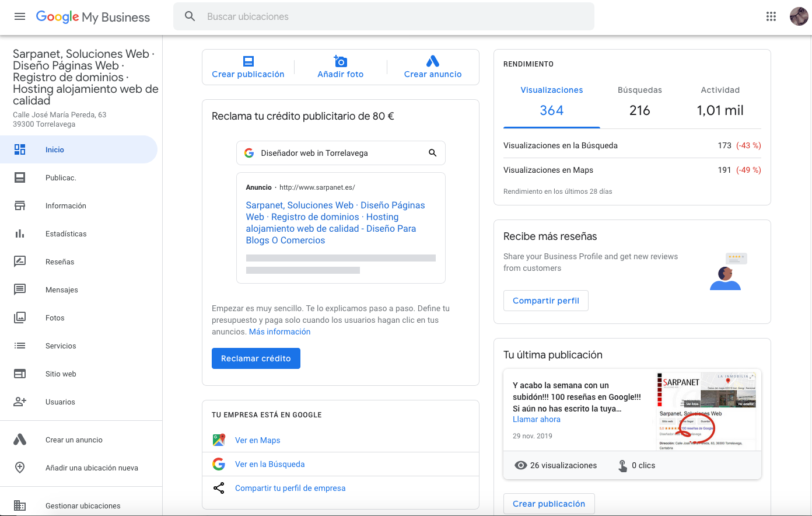Click the Fotos gallery icon
The width and height of the screenshot is (812, 516).
click(x=20, y=318)
